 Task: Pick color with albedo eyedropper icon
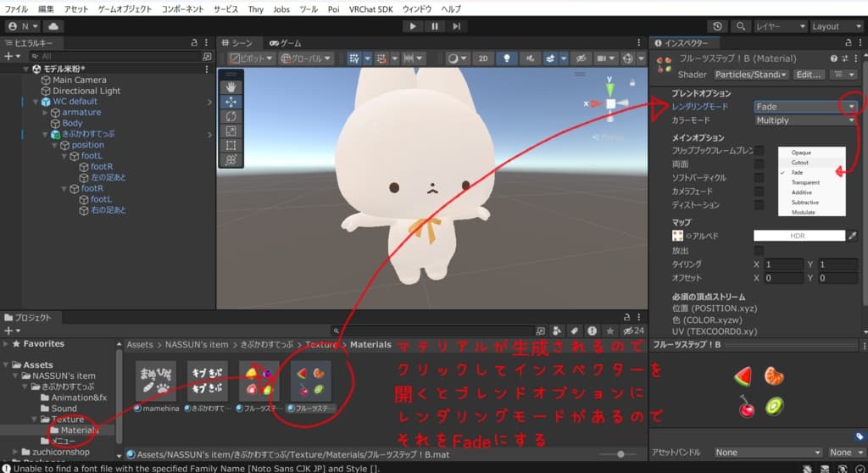(x=853, y=236)
